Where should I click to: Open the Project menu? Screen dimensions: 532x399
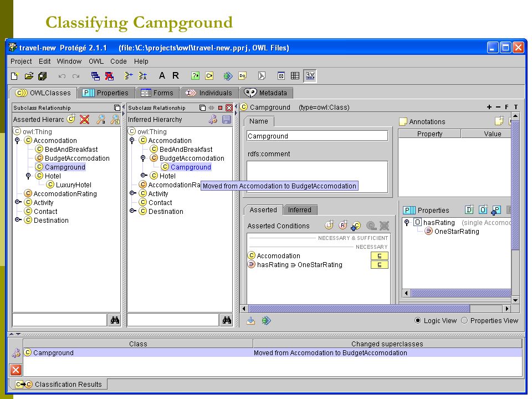(x=21, y=62)
